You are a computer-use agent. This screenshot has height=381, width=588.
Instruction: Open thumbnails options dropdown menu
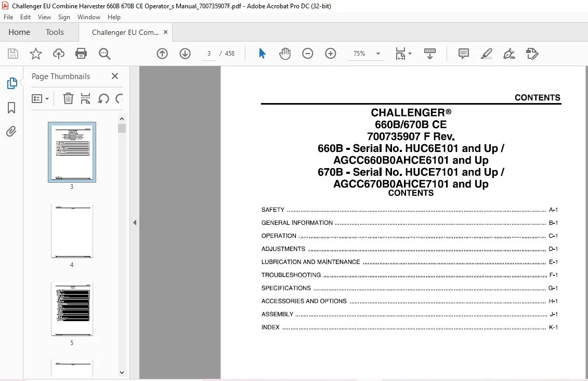click(41, 99)
